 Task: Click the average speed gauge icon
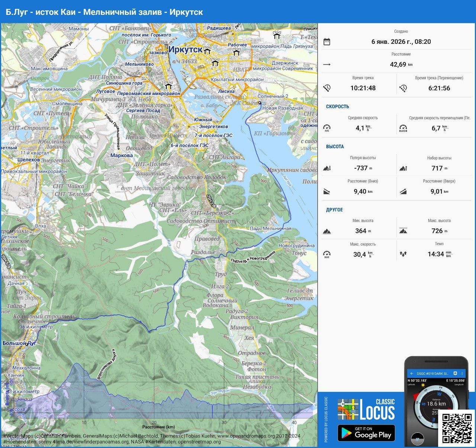tap(327, 128)
